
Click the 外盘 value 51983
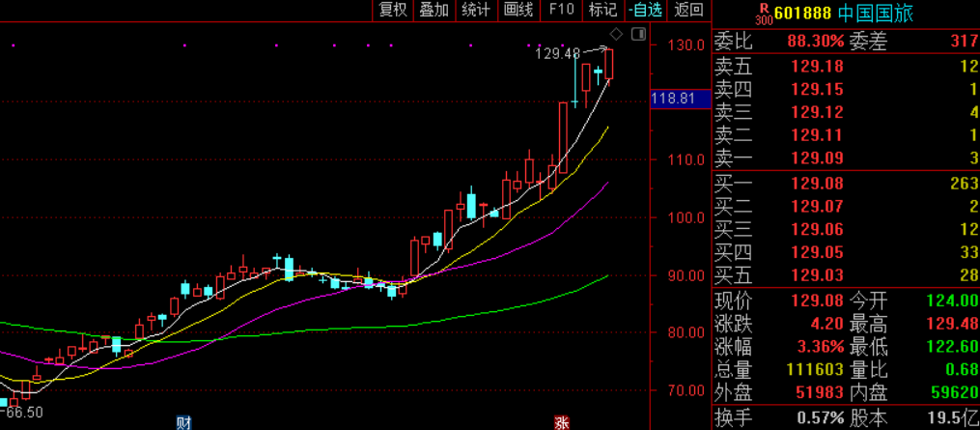(x=819, y=393)
